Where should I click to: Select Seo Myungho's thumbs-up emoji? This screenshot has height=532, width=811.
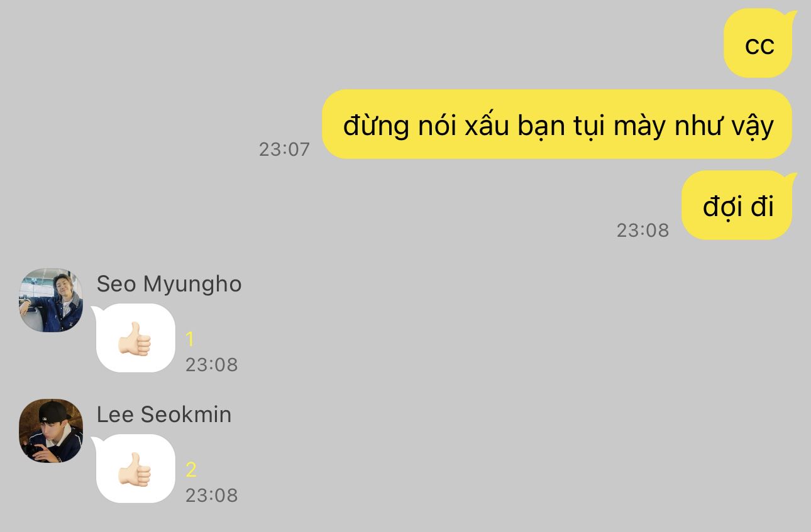[135, 339]
